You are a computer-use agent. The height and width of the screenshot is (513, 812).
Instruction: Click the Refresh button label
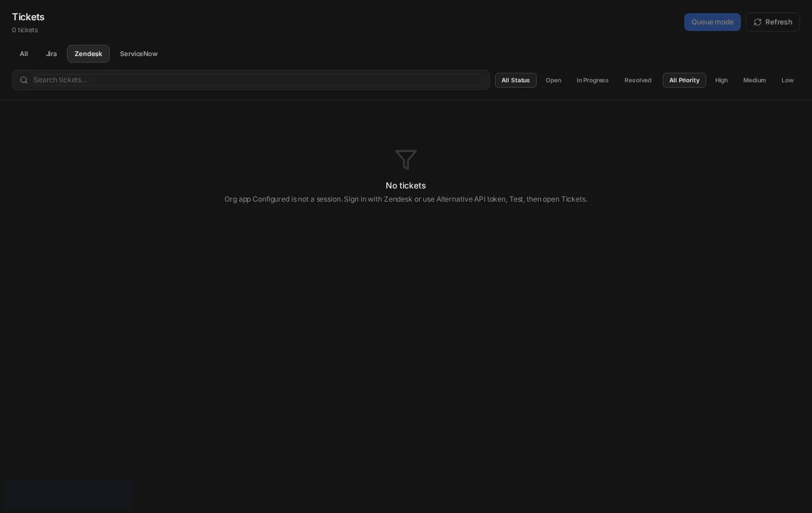779,22
